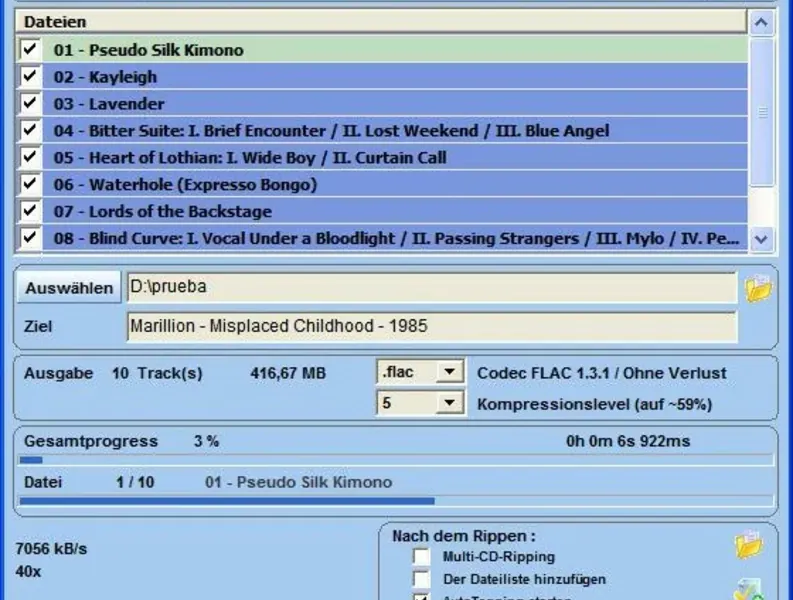Toggle checkbox for 05 - Heart of Lothian
The width and height of the screenshot is (793, 600).
point(29,157)
